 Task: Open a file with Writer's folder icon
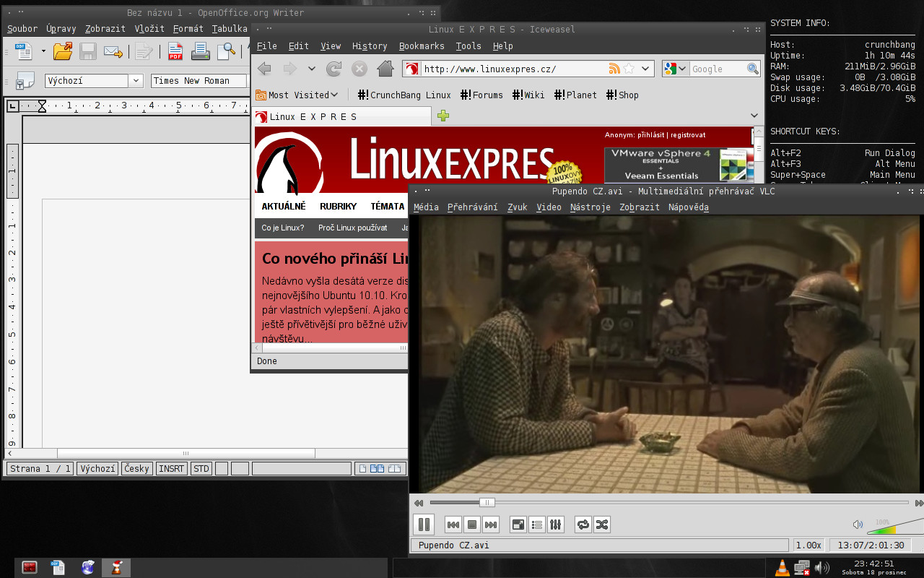[x=63, y=51]
